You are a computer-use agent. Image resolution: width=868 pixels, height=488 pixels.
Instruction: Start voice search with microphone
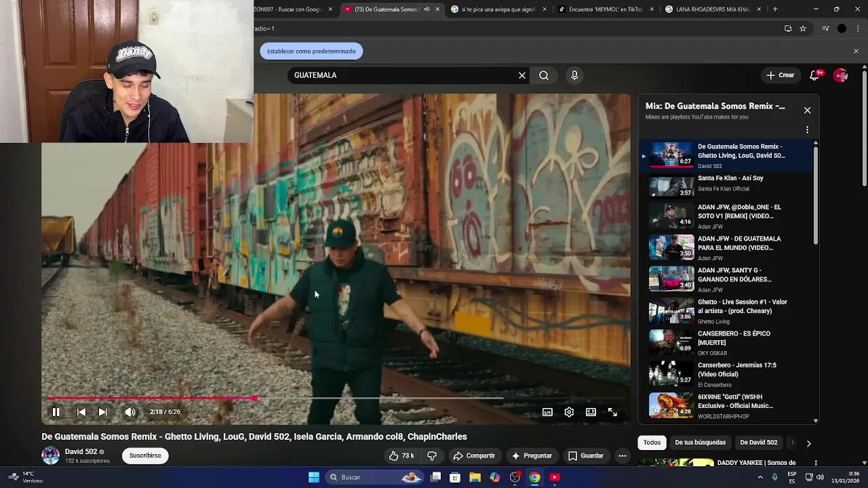[574, 75]
